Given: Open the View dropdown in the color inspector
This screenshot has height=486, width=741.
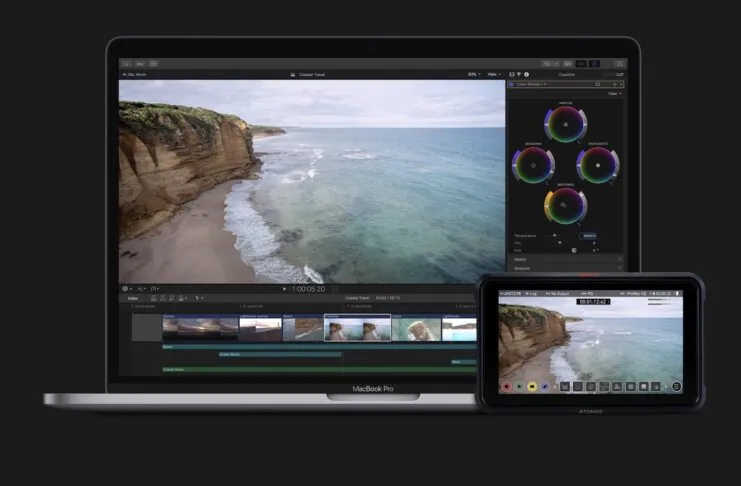Looking at the screenshot, I should pos(614,94).
